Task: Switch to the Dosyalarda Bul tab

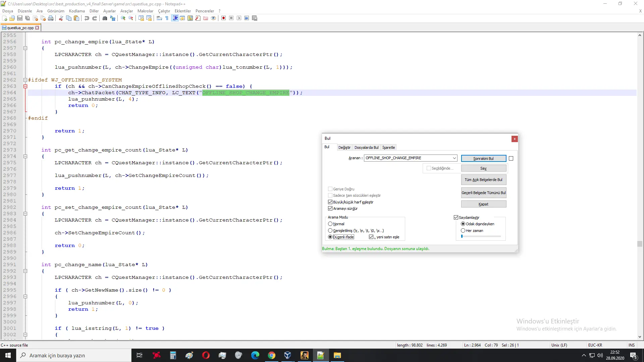Action: [x=366, y=147]
